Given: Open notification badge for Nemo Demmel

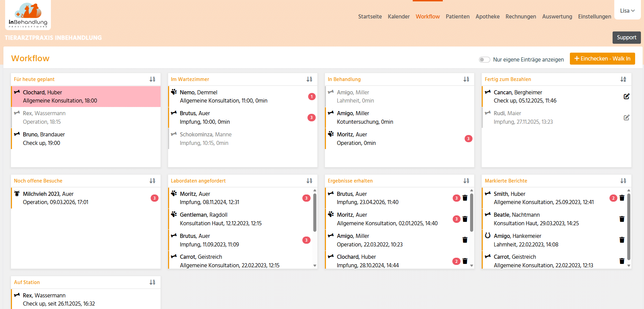Looking at the screenshot, I should 312,96.
